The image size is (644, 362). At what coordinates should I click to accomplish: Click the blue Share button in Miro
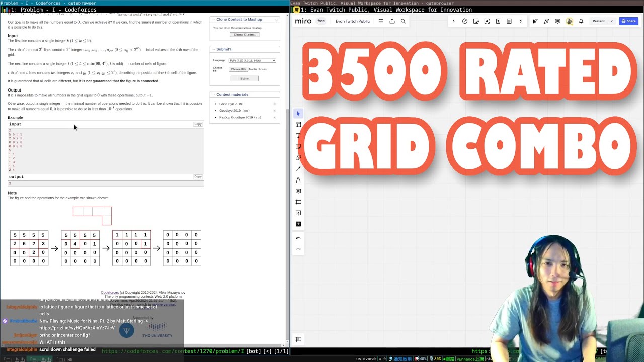pos(629,21)
